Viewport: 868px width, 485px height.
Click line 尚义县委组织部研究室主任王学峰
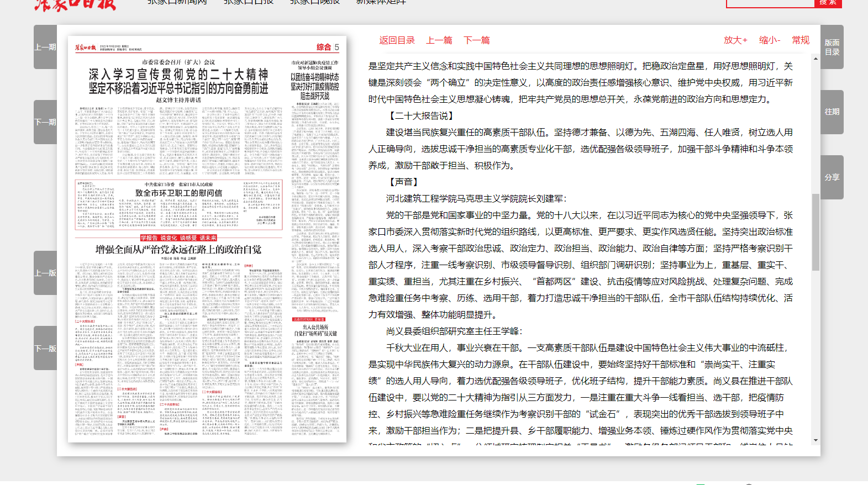(454, 331)
